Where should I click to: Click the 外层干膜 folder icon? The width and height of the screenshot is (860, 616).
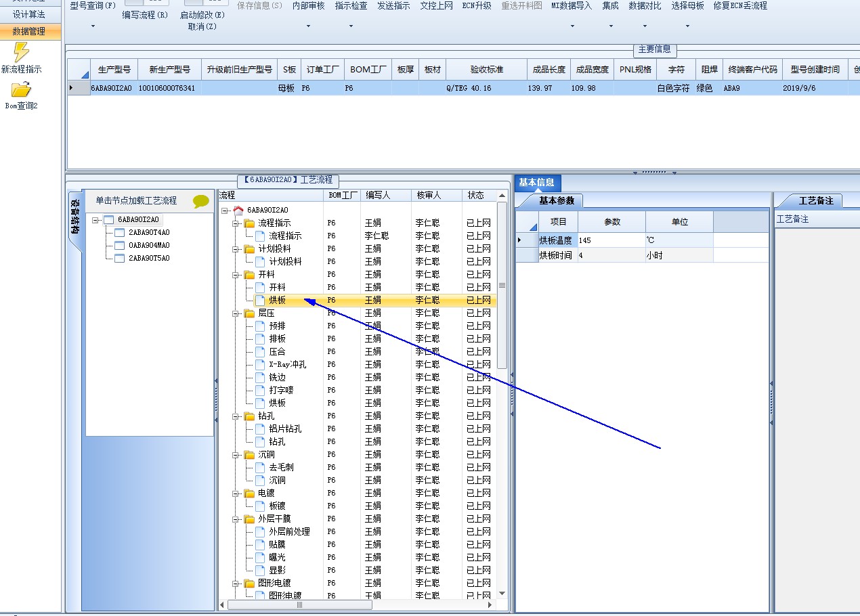pyautogui.click(x=250, y=519)
